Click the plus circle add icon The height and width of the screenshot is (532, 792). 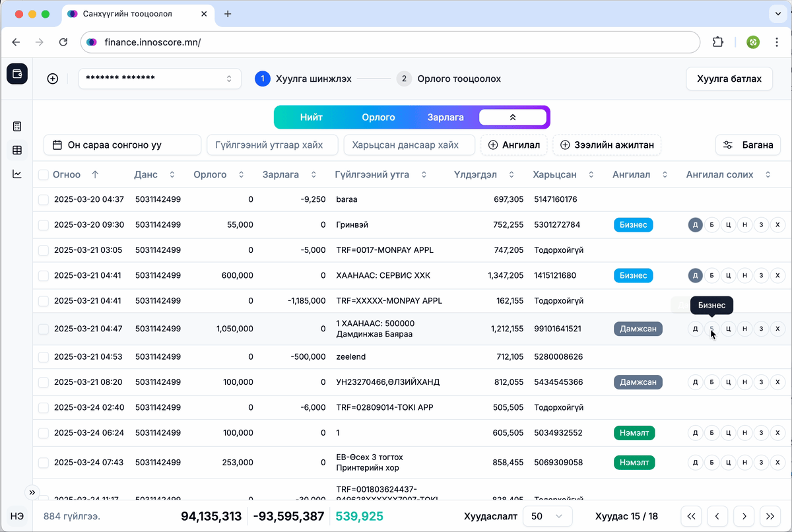point(53,79)
